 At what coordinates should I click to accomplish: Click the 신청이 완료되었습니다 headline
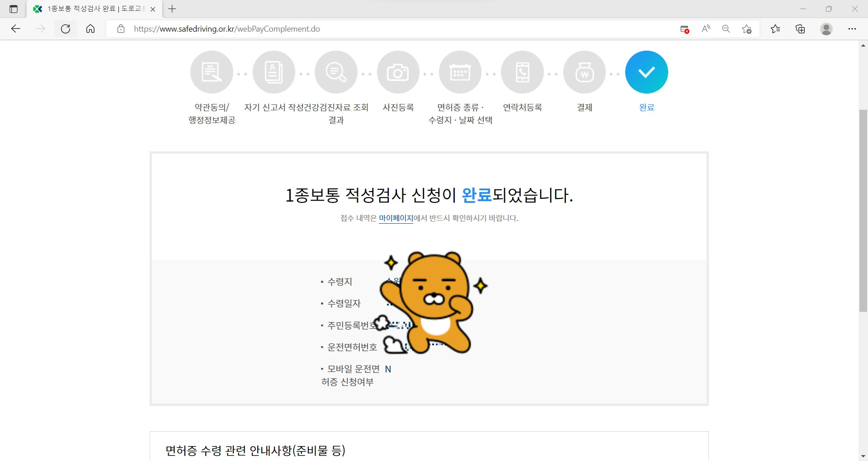coord(429,195)
